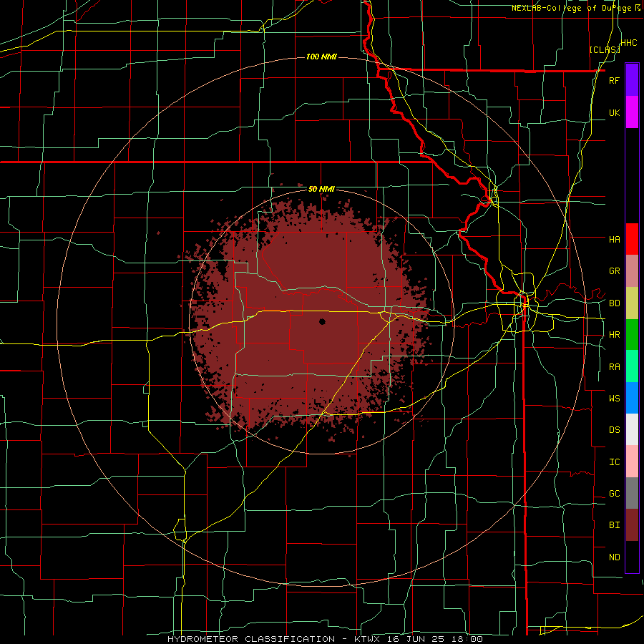This screenshot has width=644, height=644.
Task: Click the DS white legend swatch
Action: click(632, 429)
